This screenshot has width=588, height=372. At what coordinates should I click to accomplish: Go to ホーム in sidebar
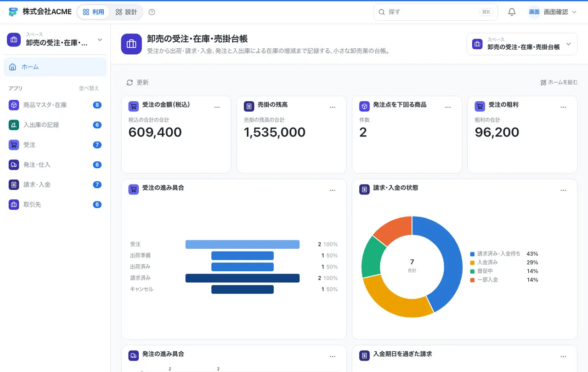(55, 67)
